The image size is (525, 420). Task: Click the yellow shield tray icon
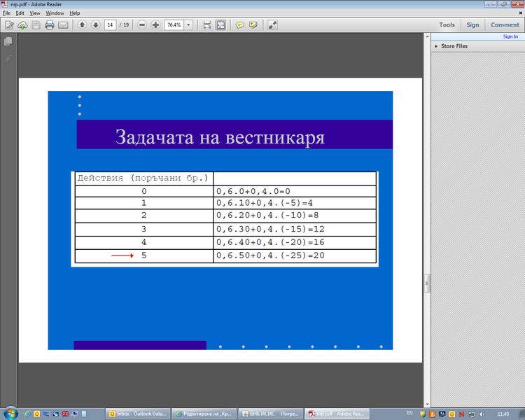click(x=423, y=414)
